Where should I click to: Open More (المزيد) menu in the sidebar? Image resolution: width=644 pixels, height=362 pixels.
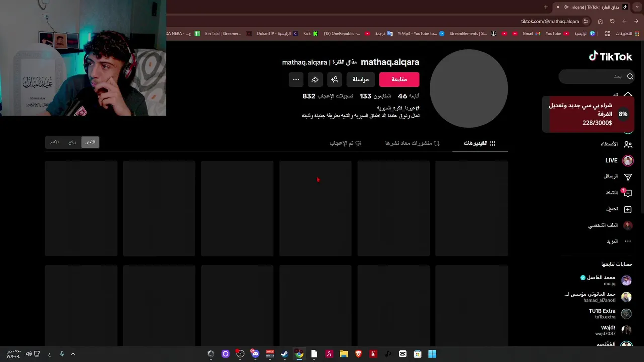click(x=619, y=241)
